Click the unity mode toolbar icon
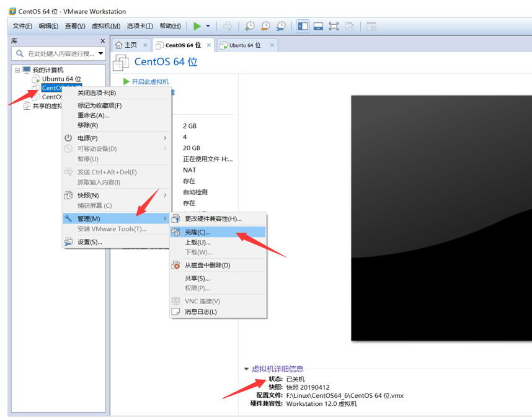This screenshot has width=532, height=417. click(350, 26)
